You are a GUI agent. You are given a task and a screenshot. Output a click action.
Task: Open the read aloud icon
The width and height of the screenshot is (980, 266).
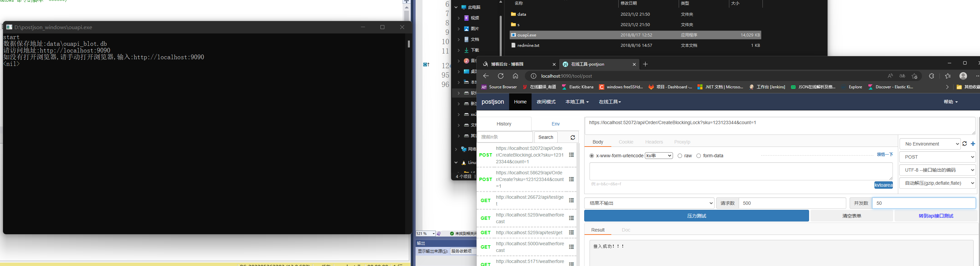click(890, 76)
